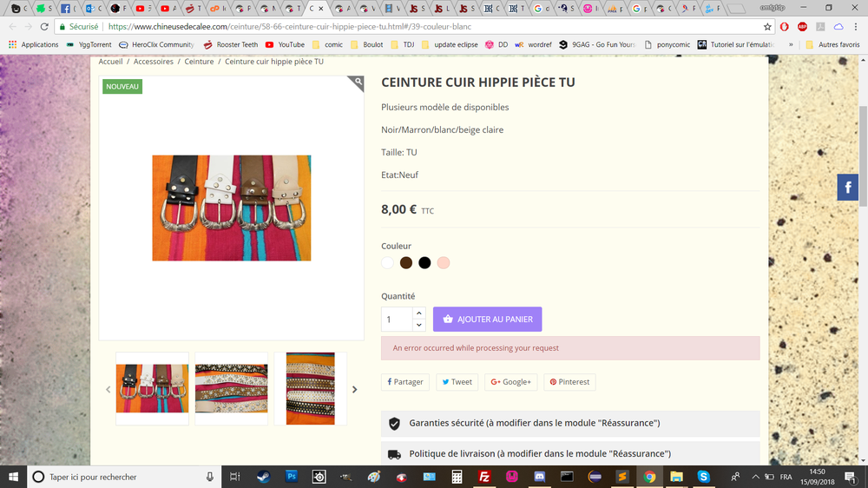
Task: Click Ajouter au panier button
Action: click(x=487, y=319)
